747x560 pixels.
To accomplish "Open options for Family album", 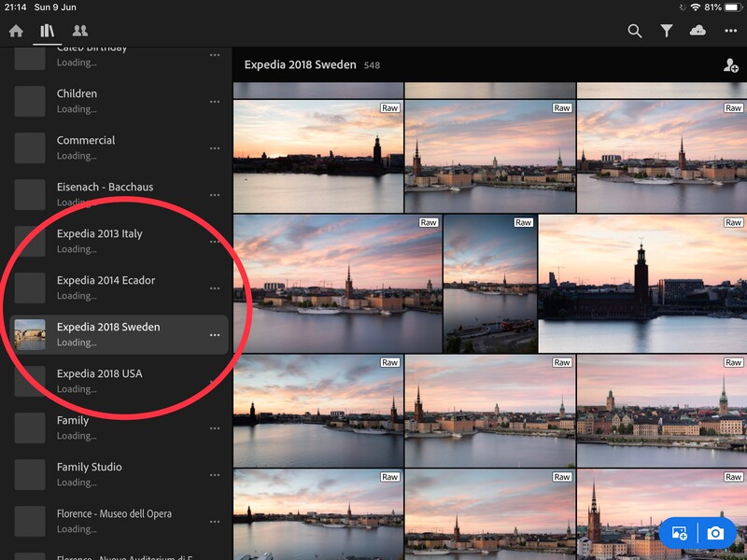I will [215, 428].
